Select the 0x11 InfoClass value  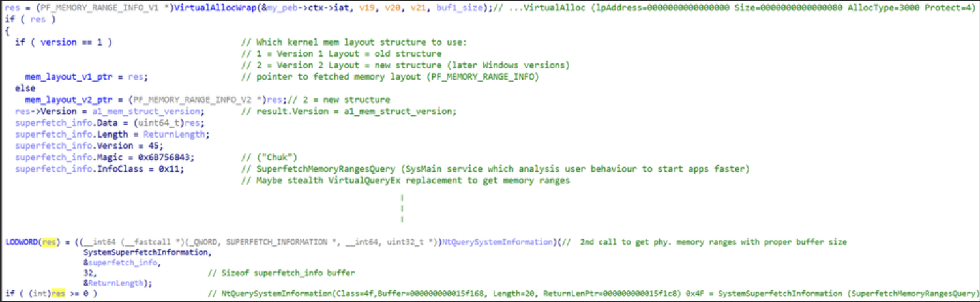pyautogui.click(x=173, y=170)
